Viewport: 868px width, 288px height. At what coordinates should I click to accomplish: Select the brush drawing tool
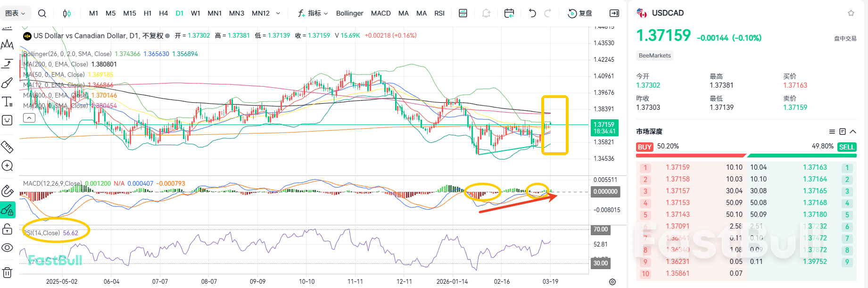coord(7,83)
